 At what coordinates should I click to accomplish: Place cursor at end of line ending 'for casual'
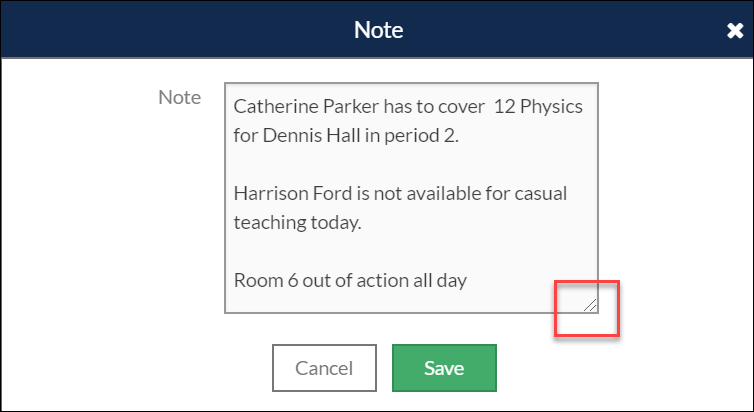[x=568, y=193]
